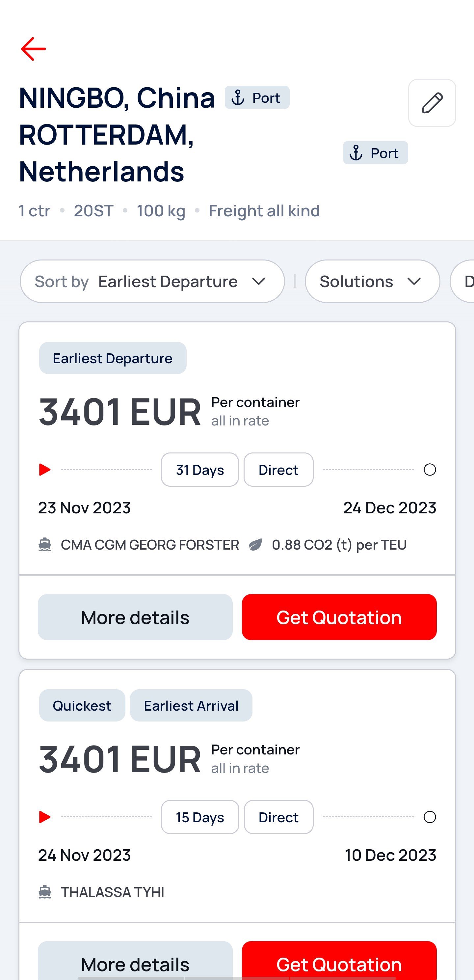The image size is (474, 980).
Task: Expand the Solutions filter dropdown
Action: pyautogui.click(x=372, y=282)
